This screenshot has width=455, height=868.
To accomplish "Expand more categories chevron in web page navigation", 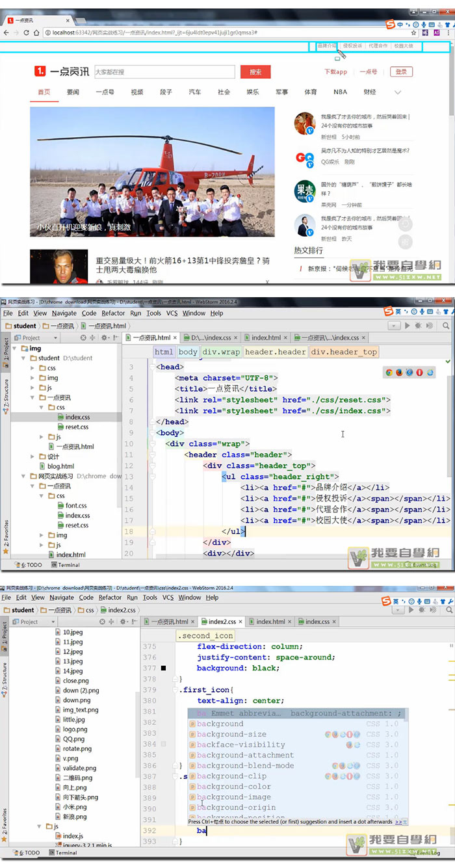I will point(398,92).
